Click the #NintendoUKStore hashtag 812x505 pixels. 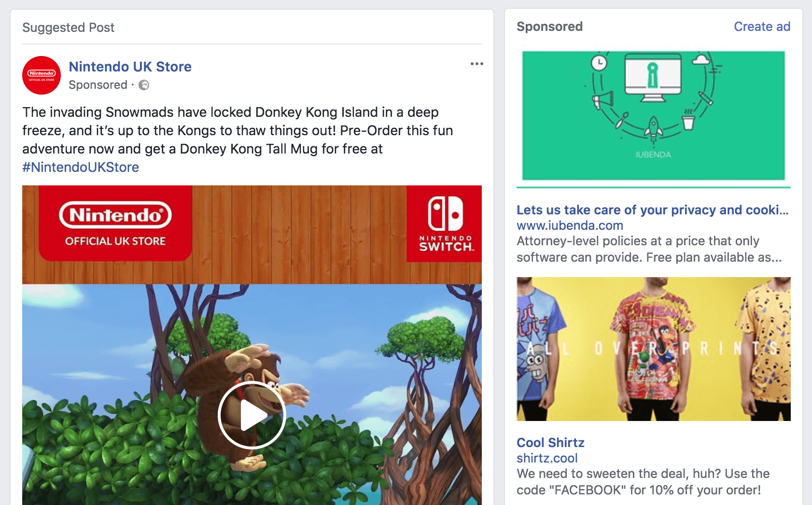81,167
